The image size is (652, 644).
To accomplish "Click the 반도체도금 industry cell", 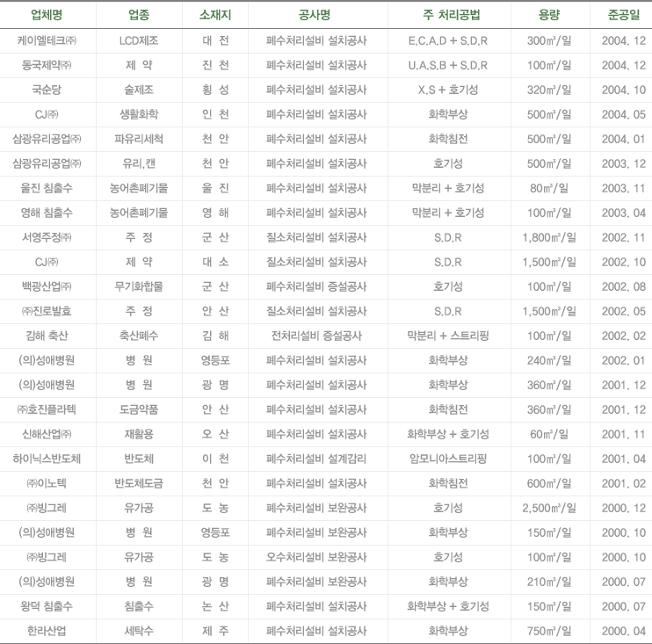I will click(139, 482).
